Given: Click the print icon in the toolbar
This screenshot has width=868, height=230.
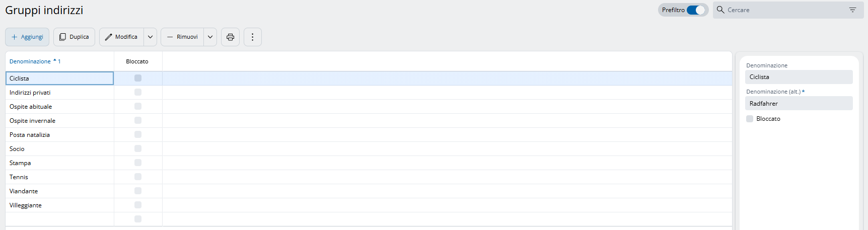Looking at the screenshot, I should 230,37.
